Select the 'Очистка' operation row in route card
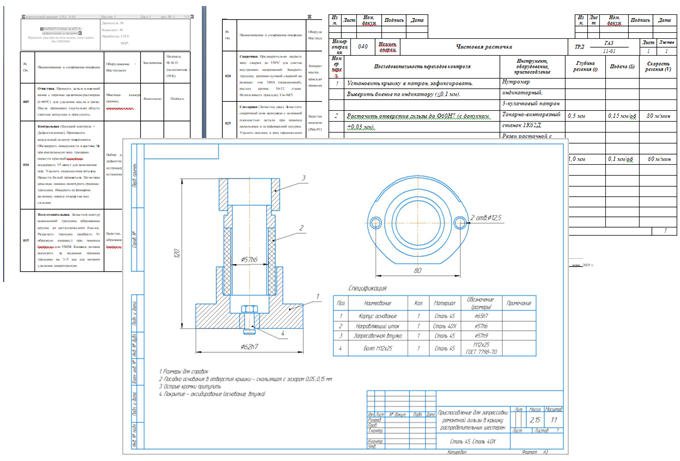The image size is (680, 461). point(105,102)
